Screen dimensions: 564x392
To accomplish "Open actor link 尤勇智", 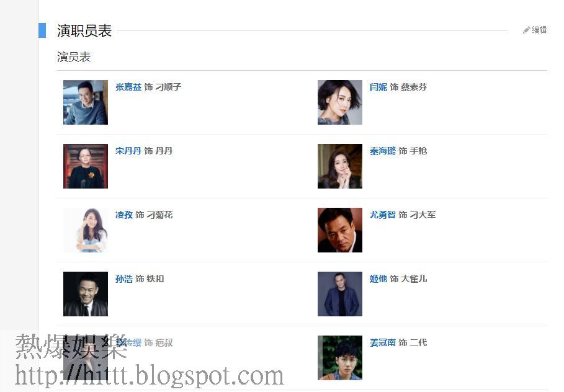I will click(x=383, y=215).
